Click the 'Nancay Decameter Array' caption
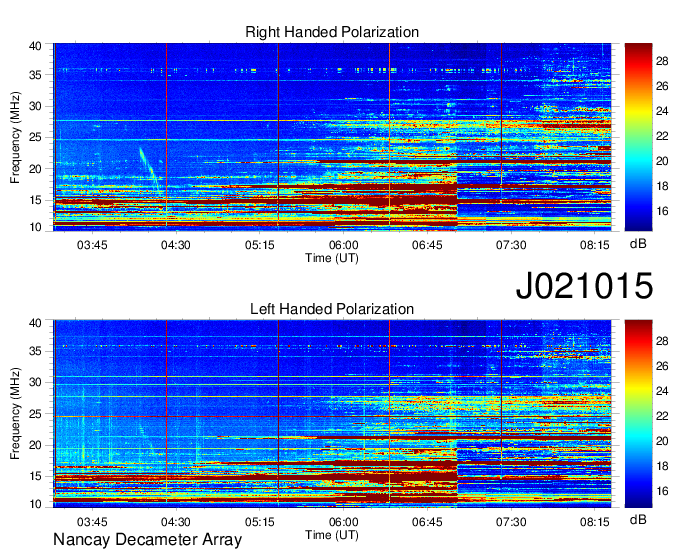The image size is (680, 552). coord(147,539)
